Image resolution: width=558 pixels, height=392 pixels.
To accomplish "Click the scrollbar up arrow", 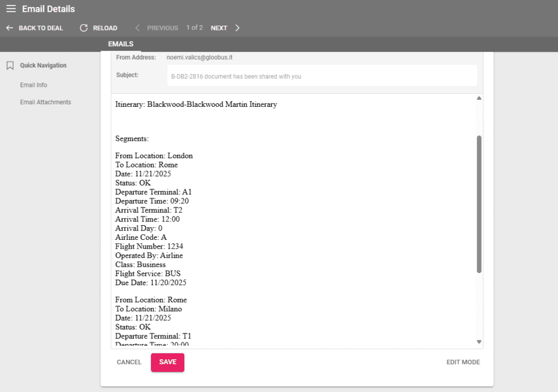I will point(479,98).
